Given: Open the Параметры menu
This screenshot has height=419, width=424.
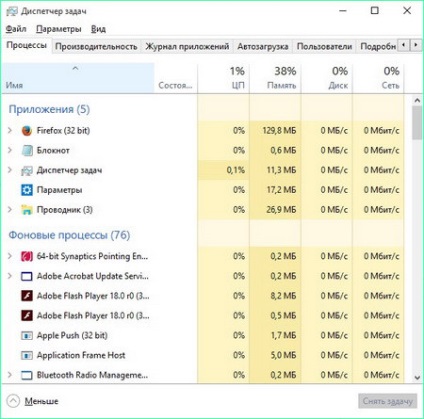Looking at the screenshot, I should point(59,29).
